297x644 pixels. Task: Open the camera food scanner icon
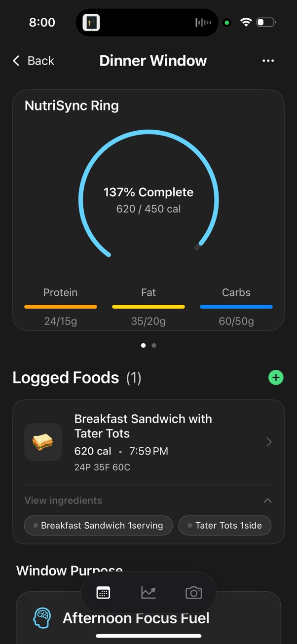tap(193, 592)
